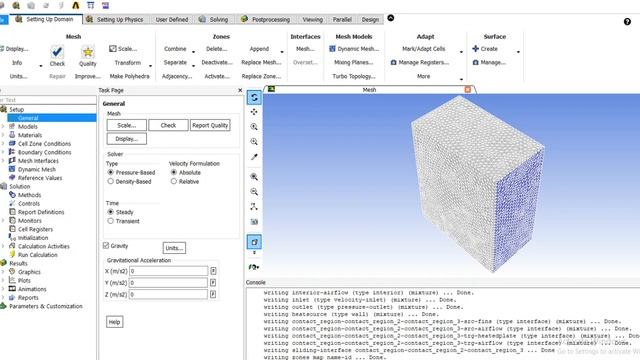Click the Units... button near Gravity

click(174, 248)
